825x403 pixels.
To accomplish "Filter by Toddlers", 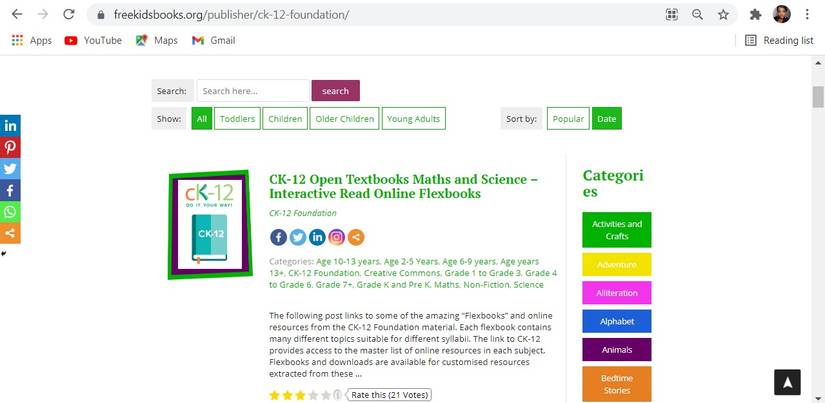I will [x=237, y=118].
